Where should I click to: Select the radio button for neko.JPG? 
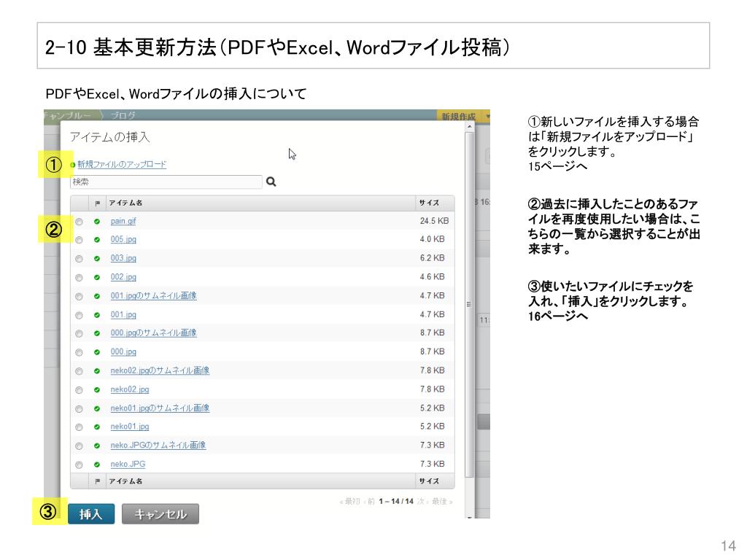[x=79, y=464]
